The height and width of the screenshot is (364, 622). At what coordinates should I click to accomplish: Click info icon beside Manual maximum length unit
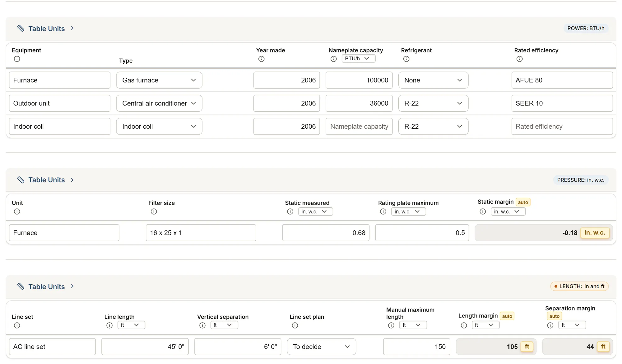pos(392,325)
